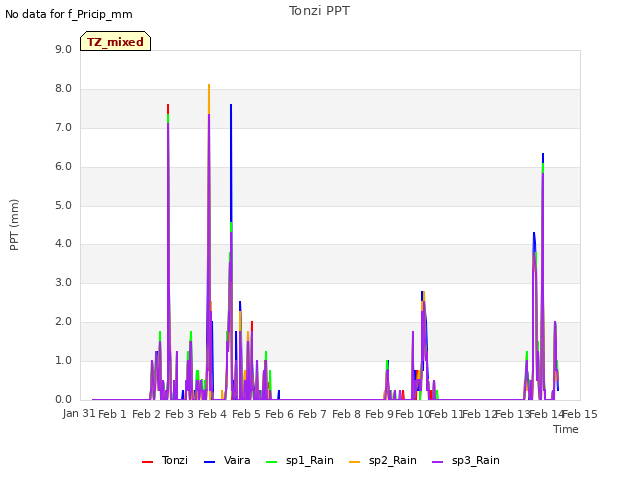Click the blue Vaira peak above 6.0 near Feb 14
This screenshot has width=640, height=480.
click(543, 156)
